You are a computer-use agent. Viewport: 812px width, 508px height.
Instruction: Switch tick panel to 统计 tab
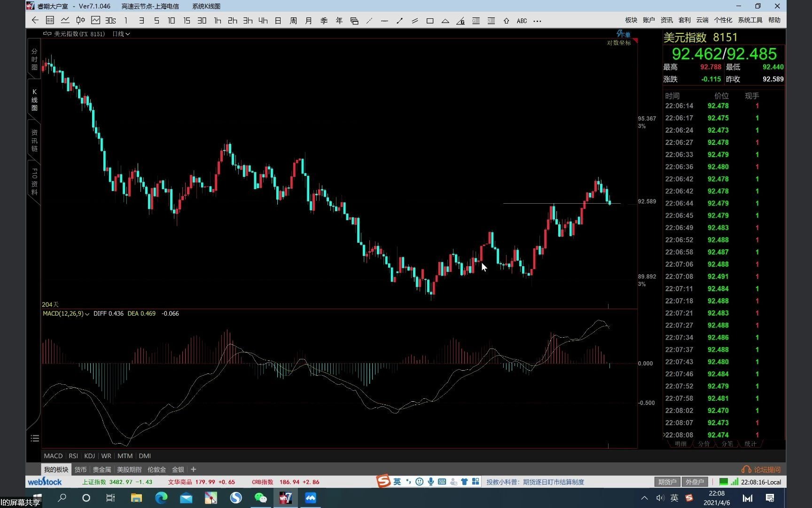click(750, 444)
